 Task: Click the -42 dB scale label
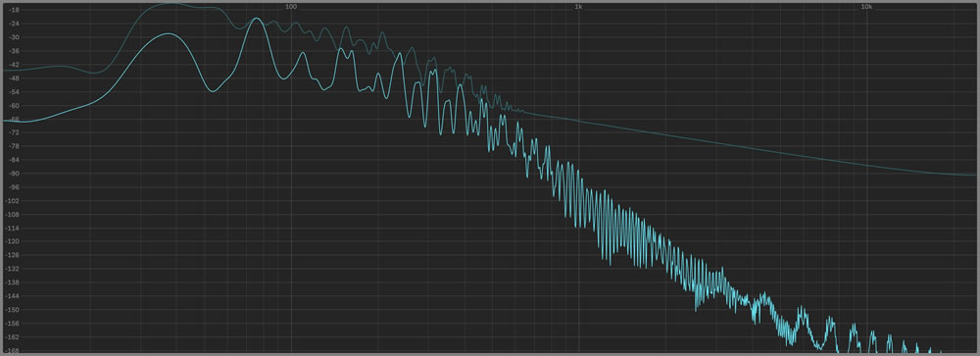coord(14,65)
